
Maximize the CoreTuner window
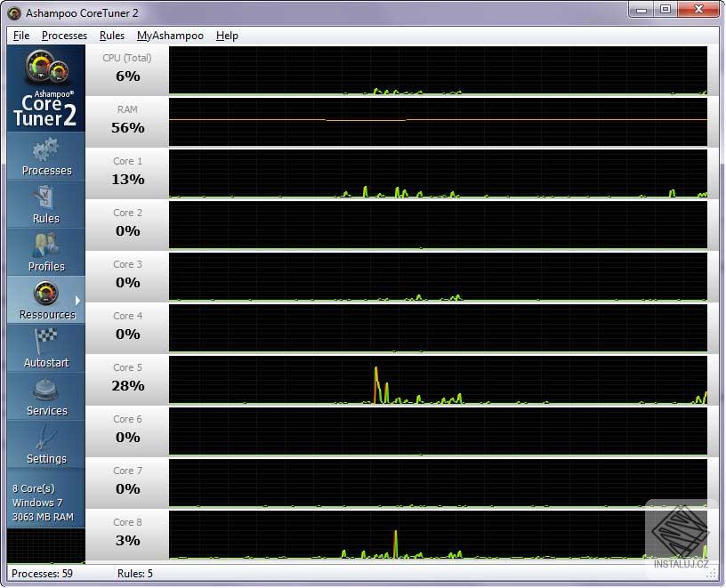pyautogui.click(x=665, y=9)
